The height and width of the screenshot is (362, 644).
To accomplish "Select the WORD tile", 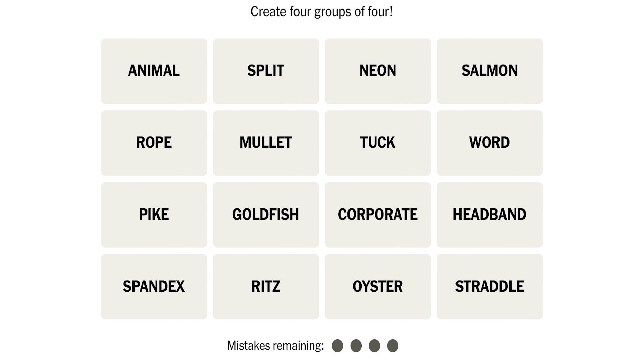I will coord(489,143).
